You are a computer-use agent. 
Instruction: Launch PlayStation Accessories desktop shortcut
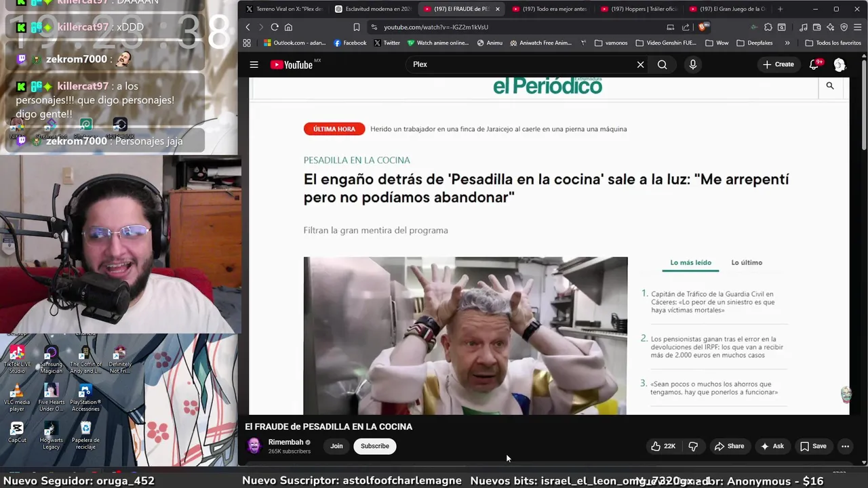tap(85, 398)
